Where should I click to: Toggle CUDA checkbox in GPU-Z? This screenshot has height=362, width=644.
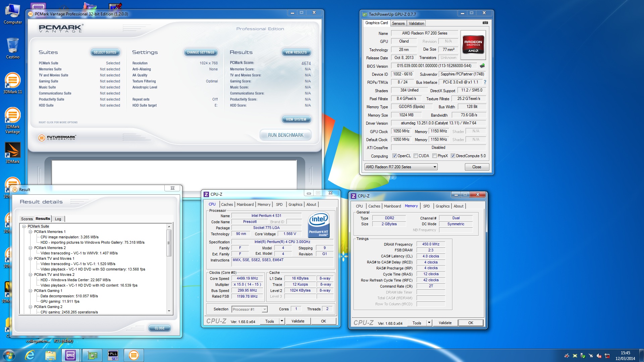[x=416, y=156]
